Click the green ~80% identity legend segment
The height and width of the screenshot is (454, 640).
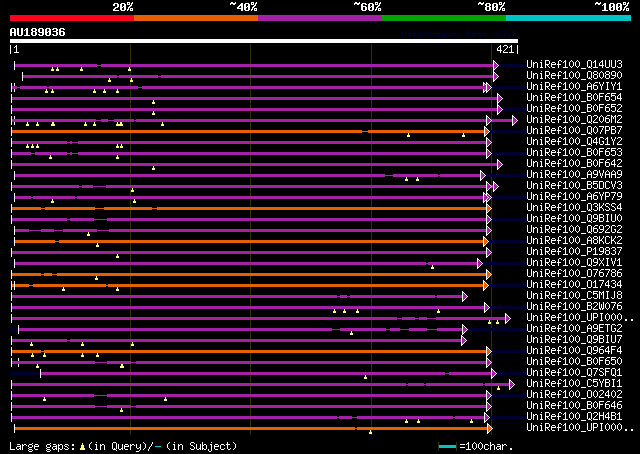coord(444,18)
